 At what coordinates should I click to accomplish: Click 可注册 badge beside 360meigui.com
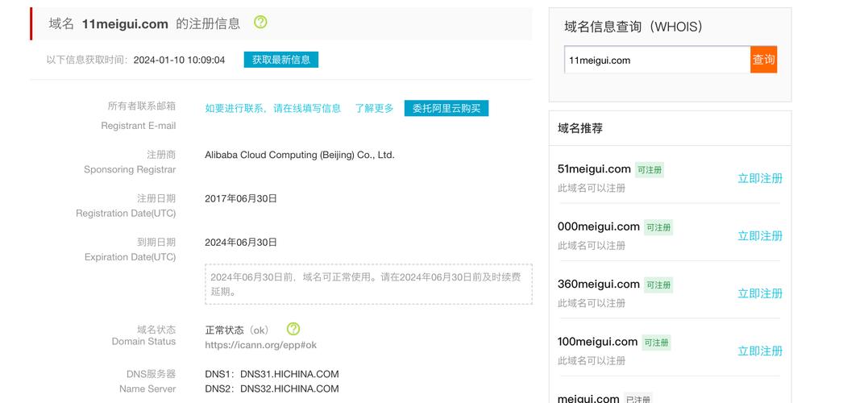tap(658, 285)
